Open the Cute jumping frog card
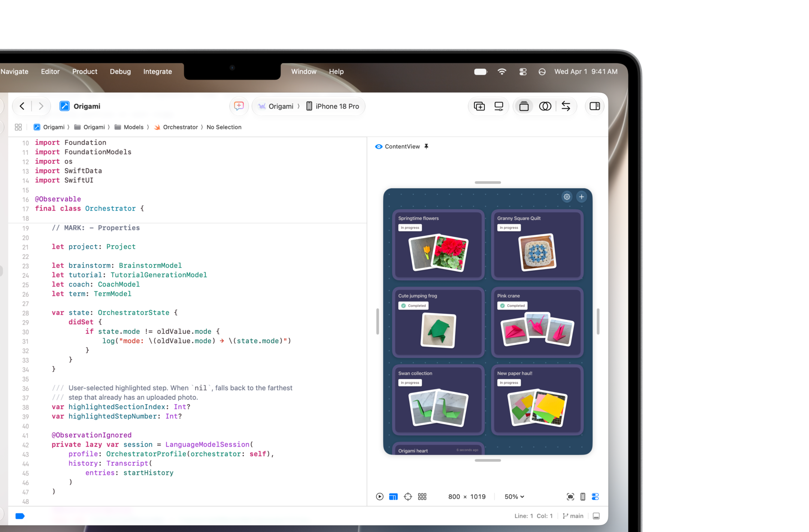Viewport: 809px width, 532px height. (x=438, y=322)
